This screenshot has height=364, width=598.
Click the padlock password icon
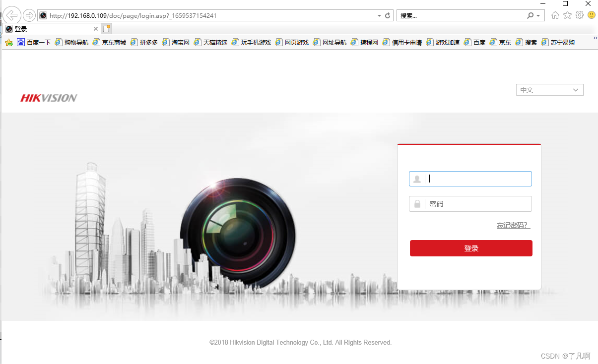tap(417, 204)
